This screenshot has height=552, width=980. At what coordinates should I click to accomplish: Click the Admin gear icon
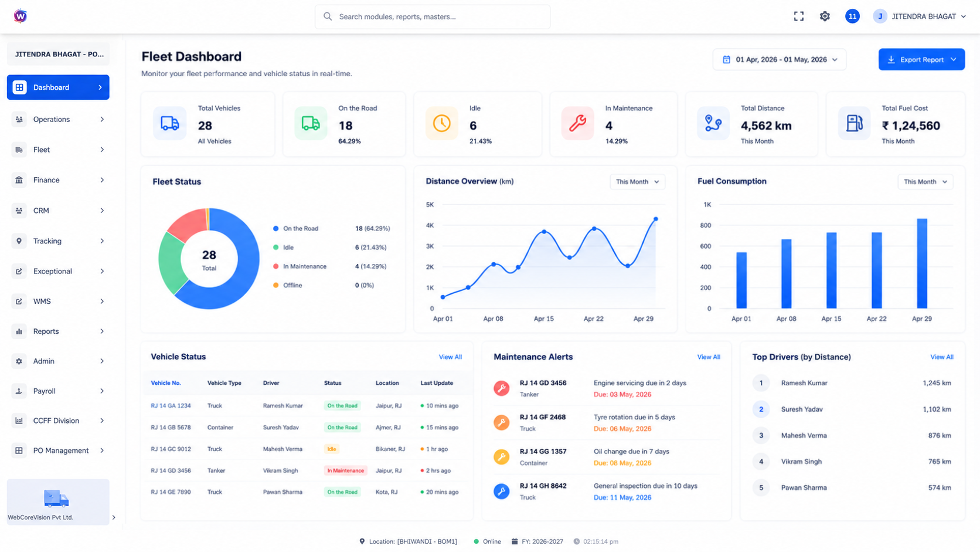click(19, 361)
